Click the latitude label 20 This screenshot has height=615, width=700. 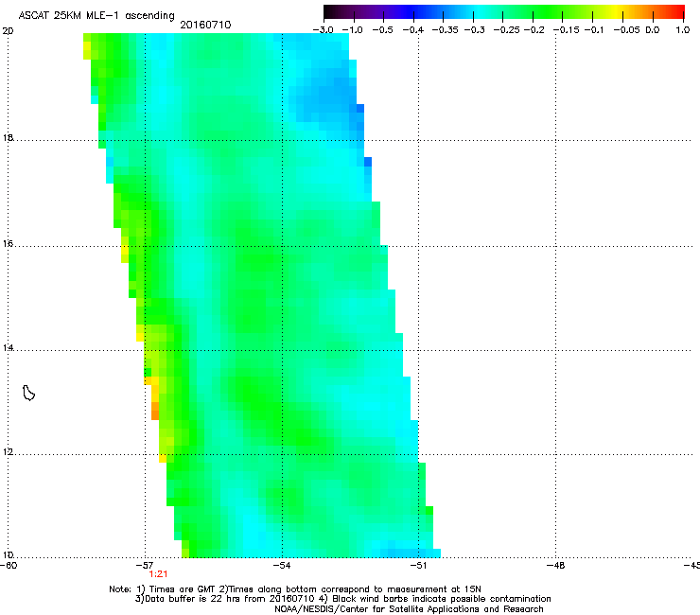click(x=8, y=31)
